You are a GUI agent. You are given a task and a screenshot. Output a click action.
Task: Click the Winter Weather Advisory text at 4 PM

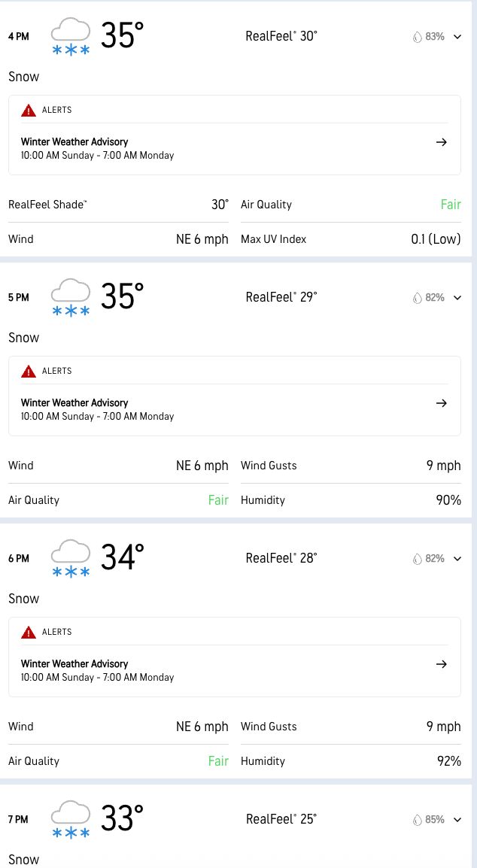[74, 141]
